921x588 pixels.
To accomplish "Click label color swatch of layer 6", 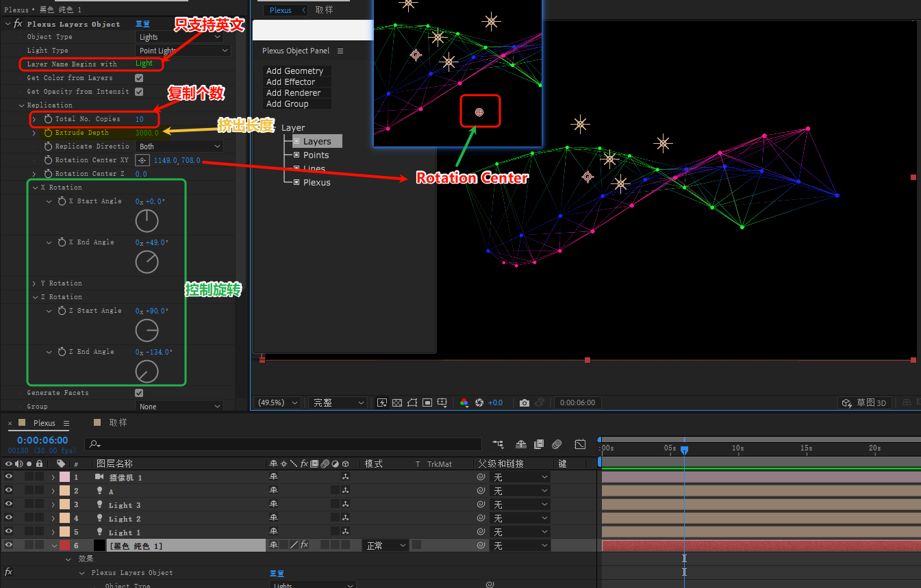I will (x=64, y=546).
